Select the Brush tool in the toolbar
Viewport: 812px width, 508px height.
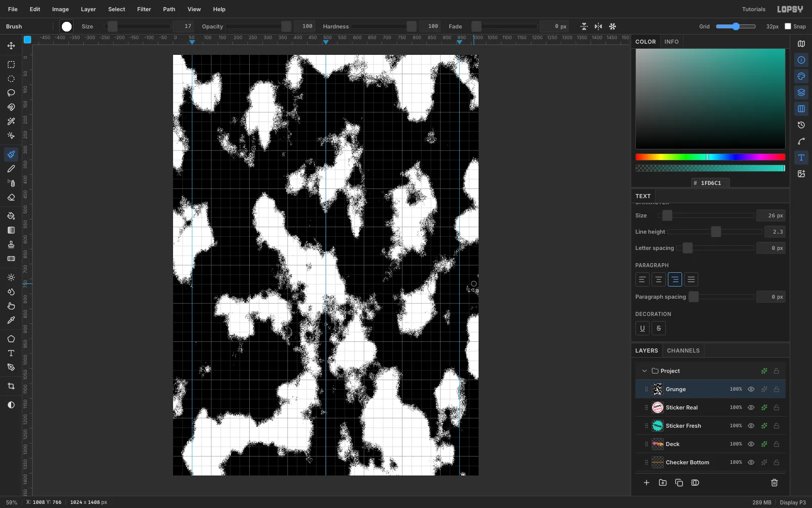click(x=11, y=154)
